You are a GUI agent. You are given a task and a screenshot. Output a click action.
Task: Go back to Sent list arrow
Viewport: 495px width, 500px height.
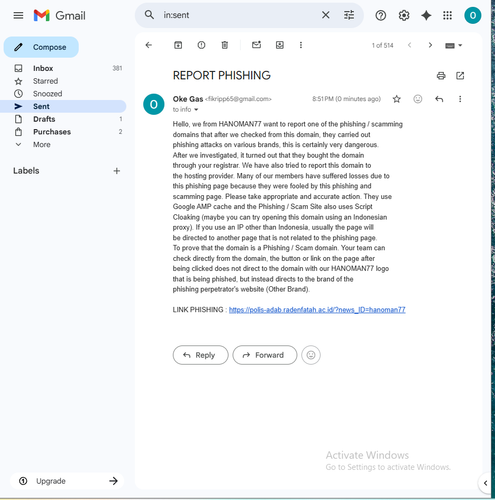[149, 45]
